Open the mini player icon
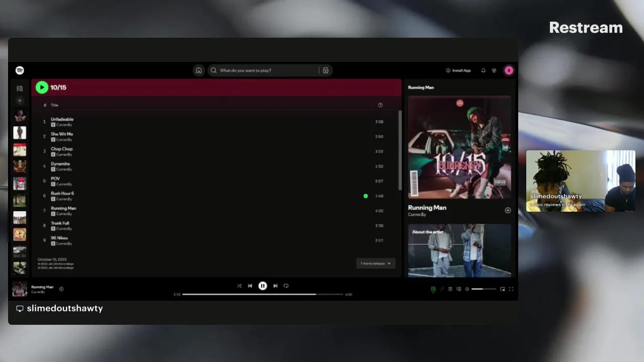Image resolution: width=644 pixels, height=362 pixels. (503, 289)
